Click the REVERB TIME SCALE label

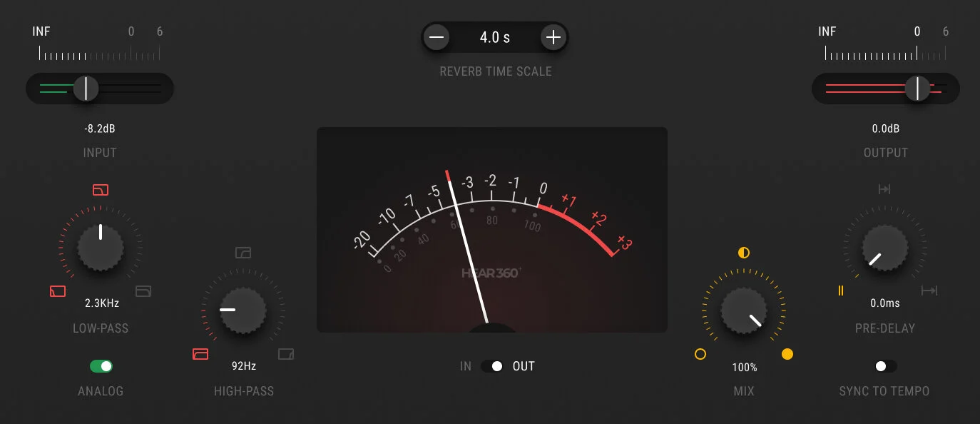pos(496,71)
